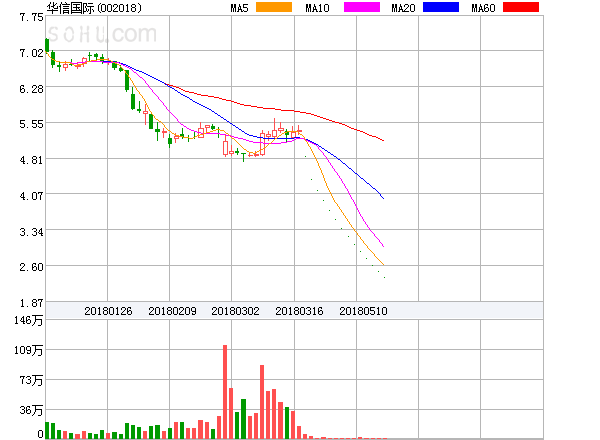This screenshot has height=440, width=600.
Task: Click the 146万 volume axis label
Action: coord(29,320)
